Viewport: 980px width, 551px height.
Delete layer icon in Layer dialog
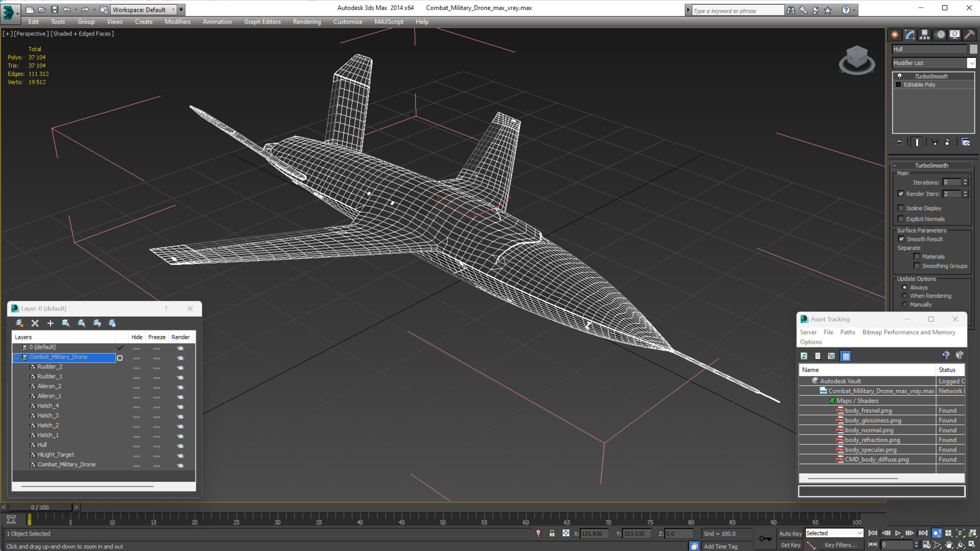coord(35,323)
